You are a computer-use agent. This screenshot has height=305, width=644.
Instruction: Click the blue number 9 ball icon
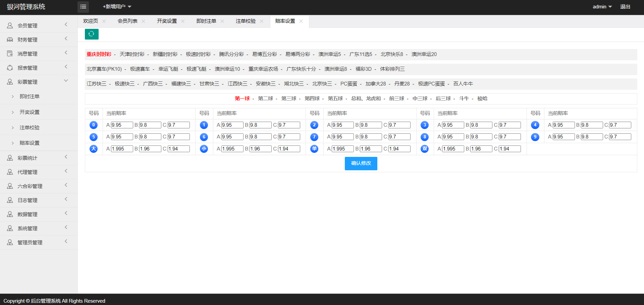click(x=535, y=137)
